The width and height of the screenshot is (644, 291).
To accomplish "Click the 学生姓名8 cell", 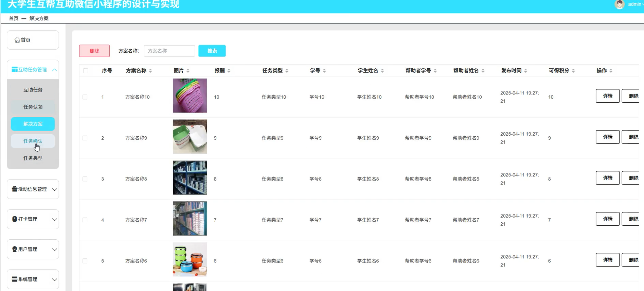I will (x=368, y=179).
